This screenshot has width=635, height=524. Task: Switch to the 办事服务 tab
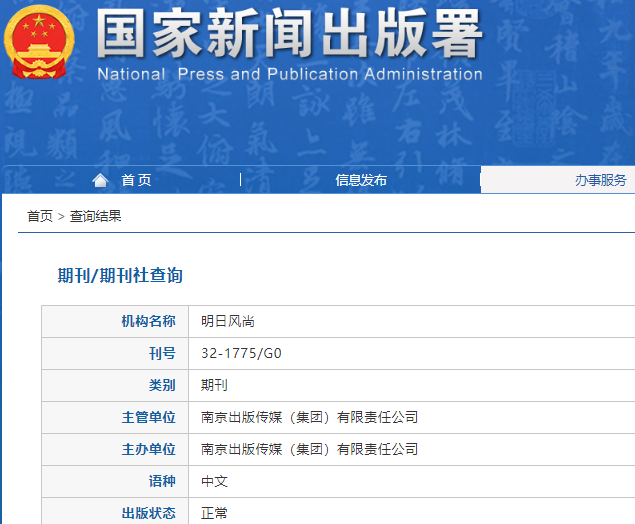pos(600,180)
